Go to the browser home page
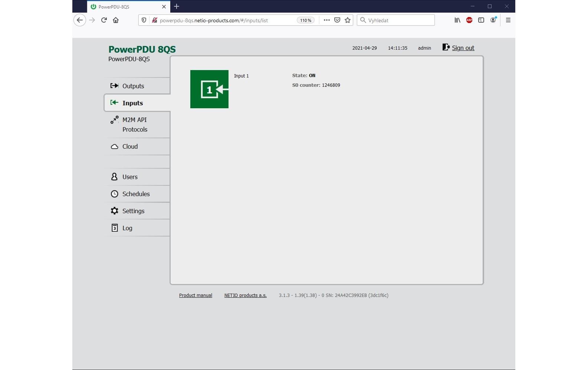 click(116, 20)
